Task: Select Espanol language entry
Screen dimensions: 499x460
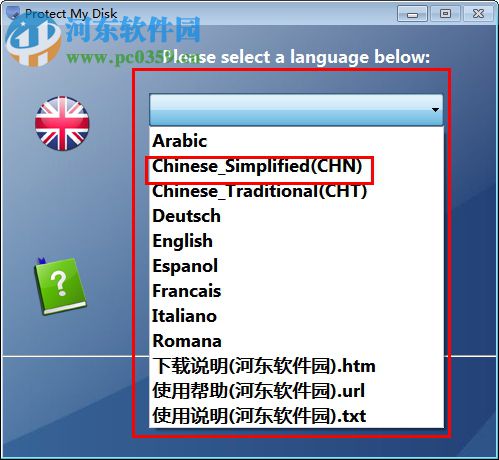Action: tap(296, 266)
